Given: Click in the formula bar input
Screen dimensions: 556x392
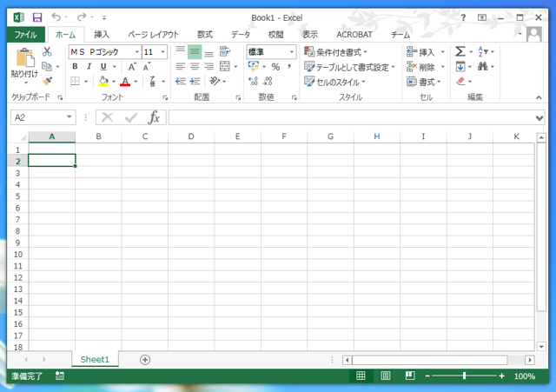Looking at the screenshot, I should click(351, 117).
